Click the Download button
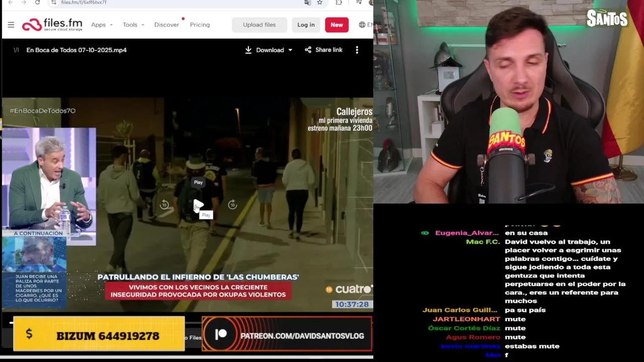 (x=265, y=50)
